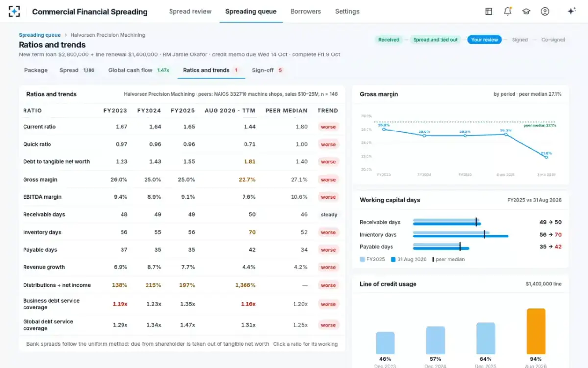
Task: Click the Co-signed workflow step
Action: [553, 40]
